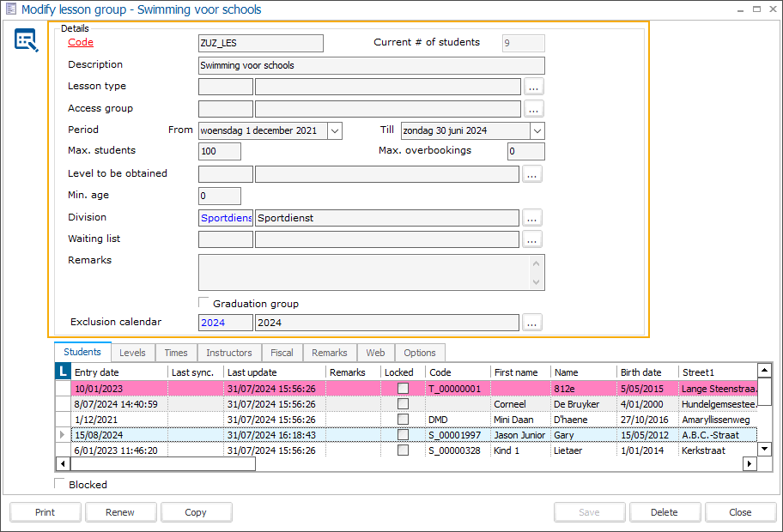Open Exclusion calendar browse (...) button
The height and width of the screenshot is (532, 783).
(x=533, y=323)
